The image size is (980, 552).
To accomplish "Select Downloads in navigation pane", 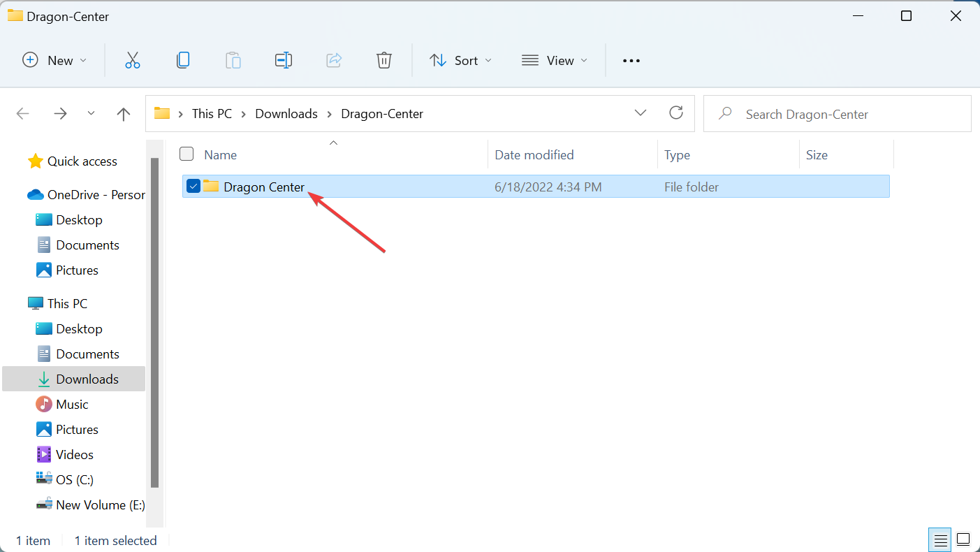I will click(73, 379).
